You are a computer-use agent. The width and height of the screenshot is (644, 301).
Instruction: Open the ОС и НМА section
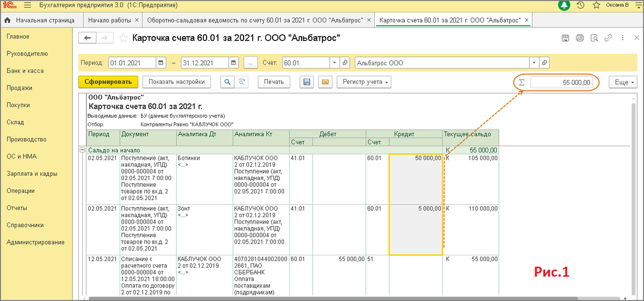click(x=21, y=156)
